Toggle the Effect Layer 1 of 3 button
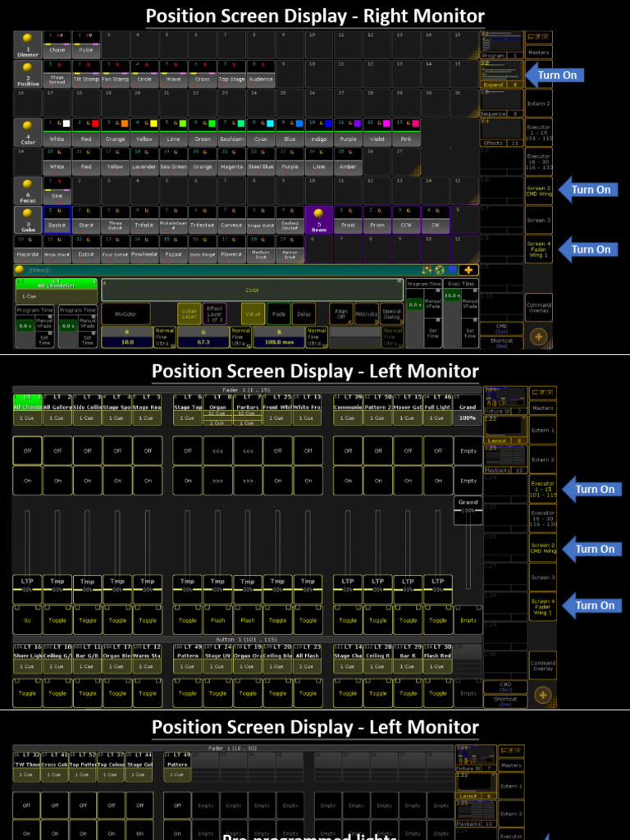This screenshot has width=630, height=840. click(x=214, y=313)
